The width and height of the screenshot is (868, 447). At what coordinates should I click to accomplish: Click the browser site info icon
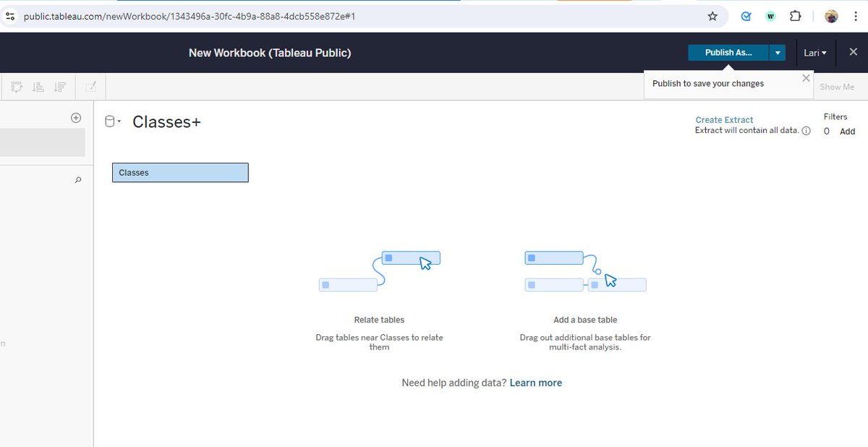coord(10,16)
